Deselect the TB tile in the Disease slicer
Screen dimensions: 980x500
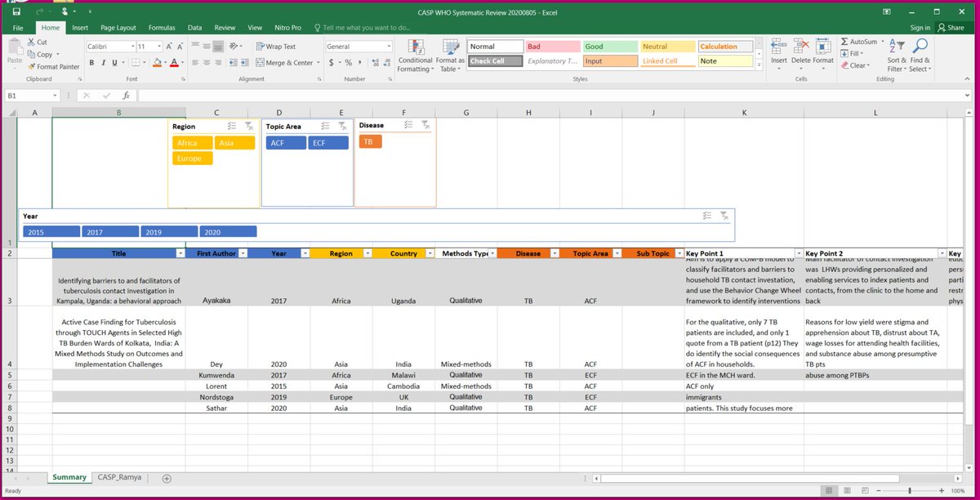[x=369, y=141]
